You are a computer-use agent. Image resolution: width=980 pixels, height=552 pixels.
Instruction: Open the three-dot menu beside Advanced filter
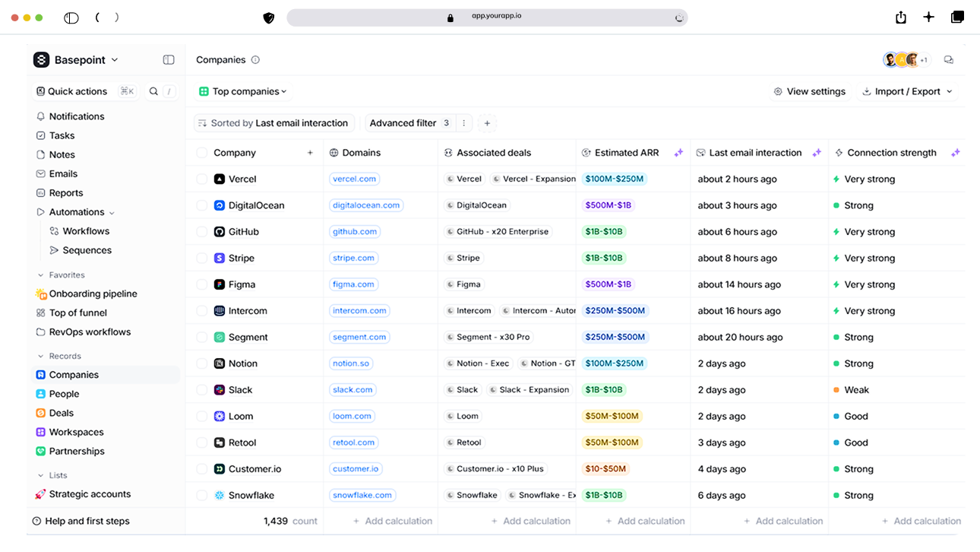[x=463, y=123]
